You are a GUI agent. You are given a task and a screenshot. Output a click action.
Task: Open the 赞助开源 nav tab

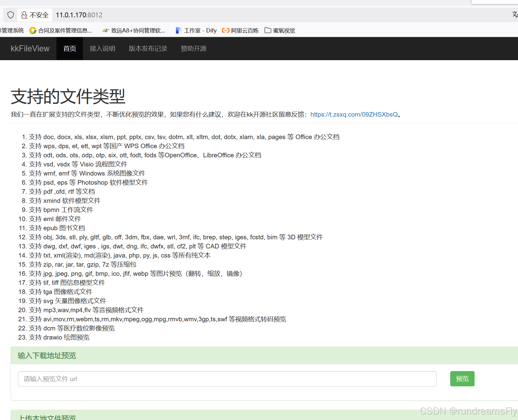[194, 49]
